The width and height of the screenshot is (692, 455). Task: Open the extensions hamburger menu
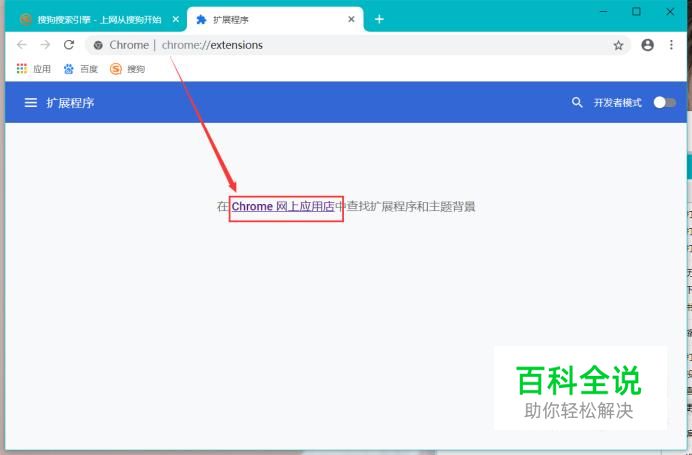coord(30,103)
